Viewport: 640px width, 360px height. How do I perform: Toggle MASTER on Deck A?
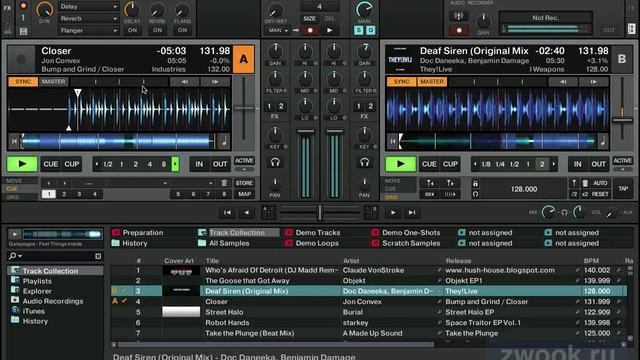point(53,82)
